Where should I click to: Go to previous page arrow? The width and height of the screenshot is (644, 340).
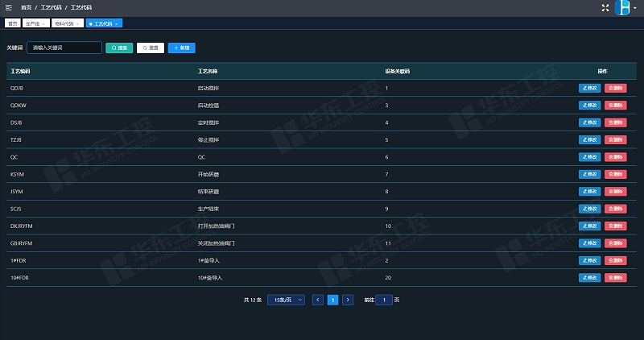point(318,300)
